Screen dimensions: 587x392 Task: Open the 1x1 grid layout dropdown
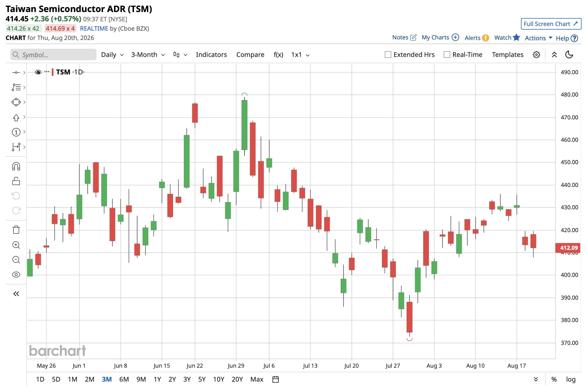coord(300,55)
